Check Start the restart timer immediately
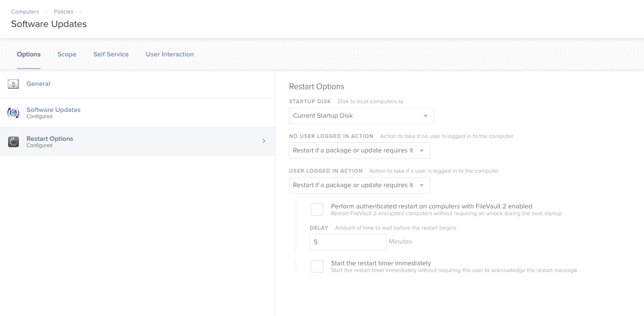644x316 pixels. pos(317,266)
